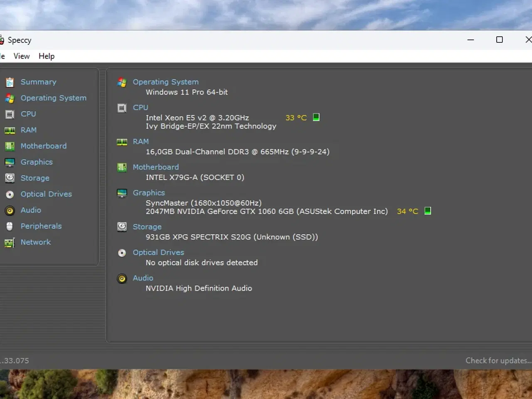Click the Storage heading link in summary
532x399 pixels.
147,227
